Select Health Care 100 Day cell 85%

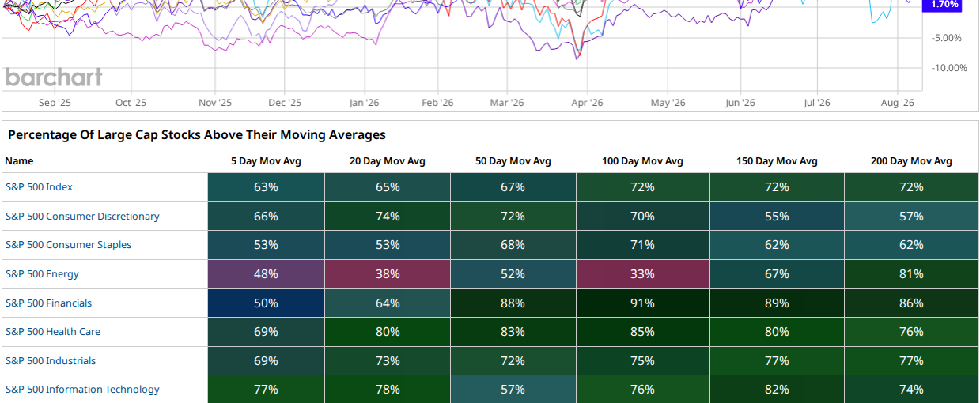tap(642, 332)
